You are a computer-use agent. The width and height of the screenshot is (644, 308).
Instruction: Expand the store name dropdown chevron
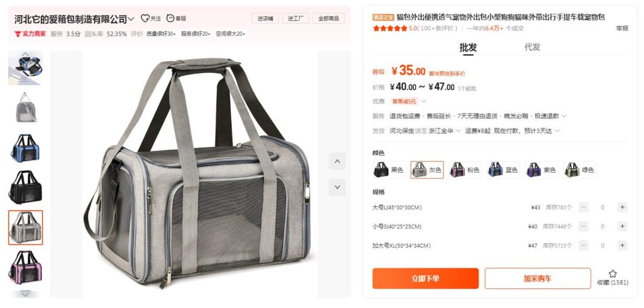click(131, 19)
